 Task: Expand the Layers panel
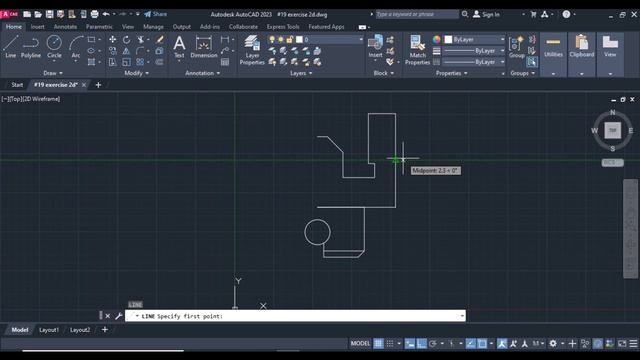tap(301, 73)
